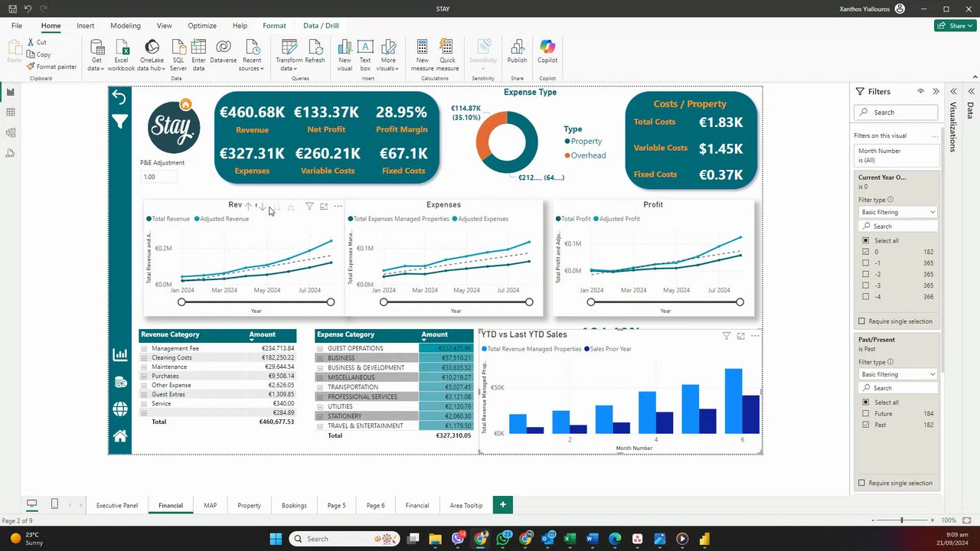Click the back arrow on report sidebar
Viewport: 980px width, 551px height.
click(119, 96)
